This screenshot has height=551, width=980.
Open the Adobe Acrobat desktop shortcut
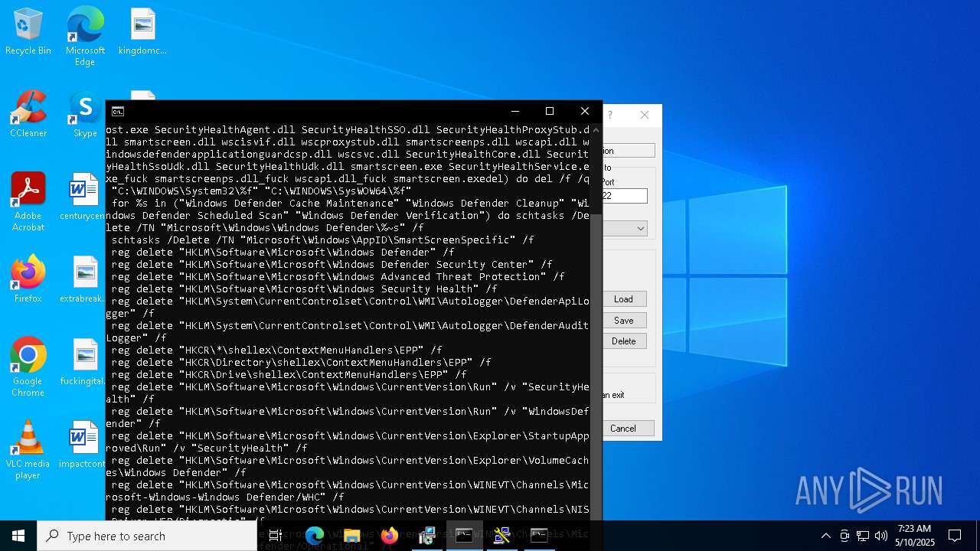tap(28, 202)
